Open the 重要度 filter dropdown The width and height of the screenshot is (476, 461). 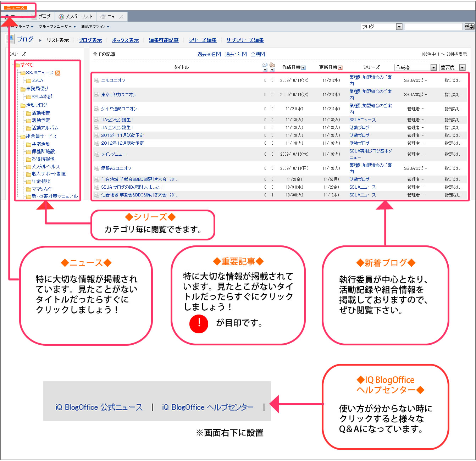452,67
